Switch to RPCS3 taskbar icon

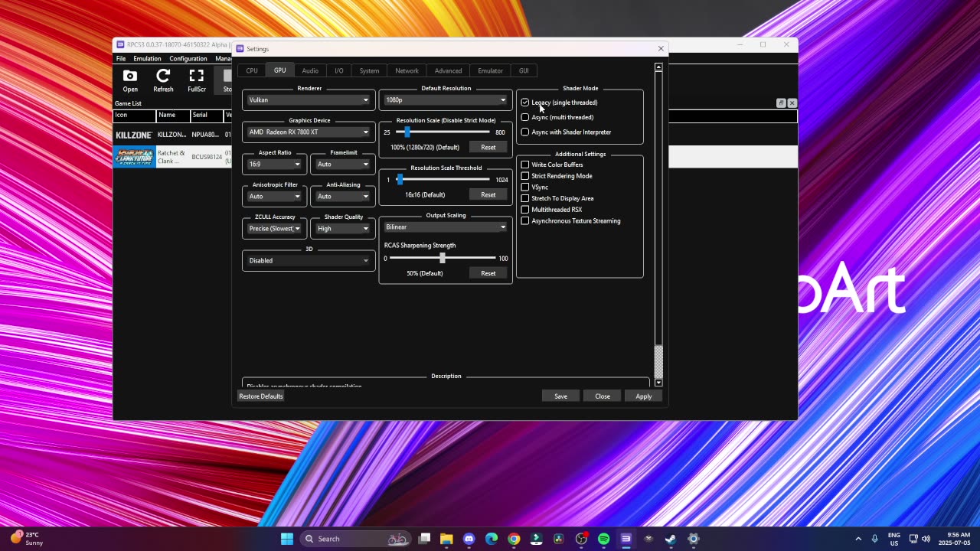click(626, 539)
